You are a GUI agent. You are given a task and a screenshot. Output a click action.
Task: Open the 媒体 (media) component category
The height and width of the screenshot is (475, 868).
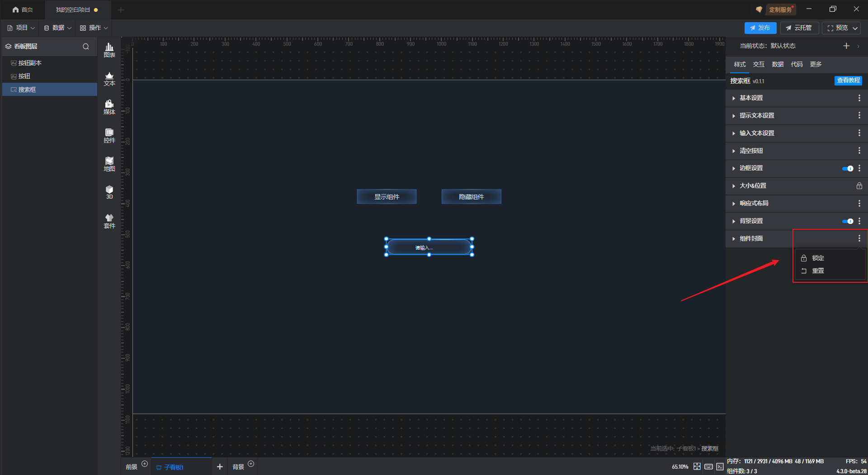coord(109,107)
